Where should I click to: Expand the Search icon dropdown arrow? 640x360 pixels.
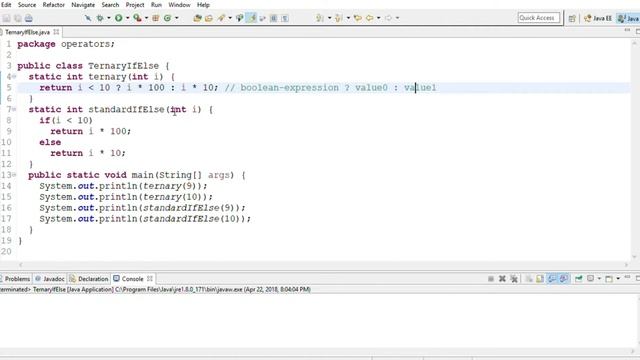pyautogui.click(x=230, y=18)
